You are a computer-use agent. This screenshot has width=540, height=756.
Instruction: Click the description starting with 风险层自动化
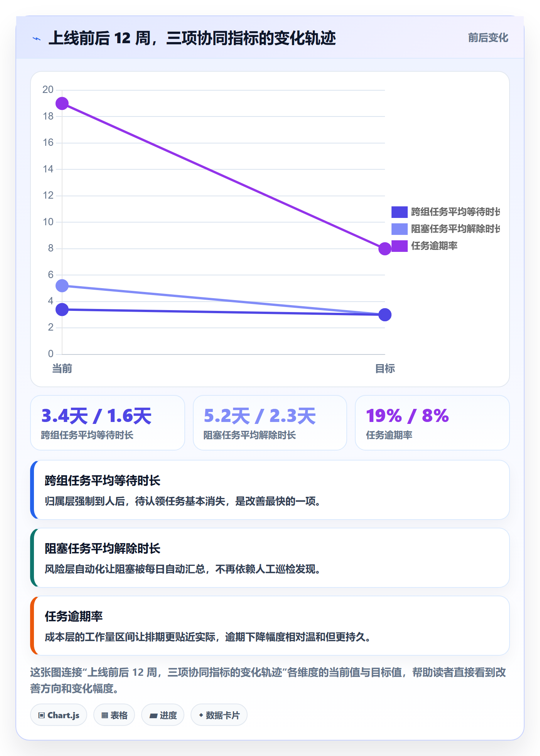click(183, 569)
